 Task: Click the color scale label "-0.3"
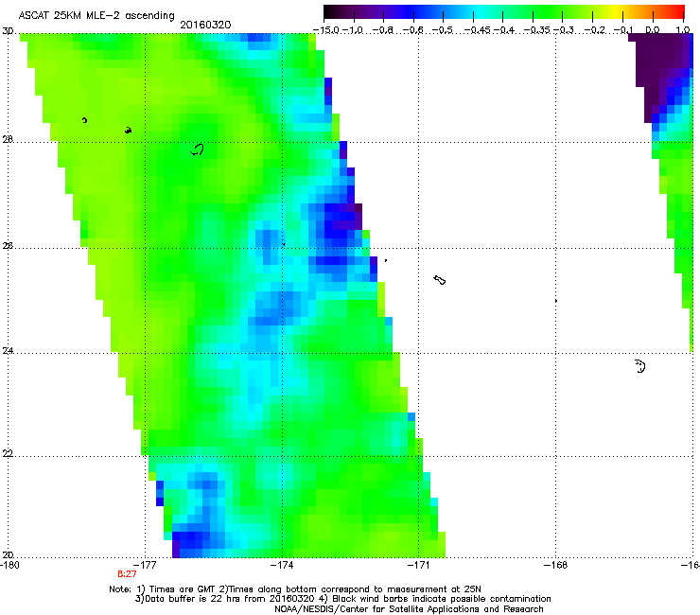[x=564, y=30]
